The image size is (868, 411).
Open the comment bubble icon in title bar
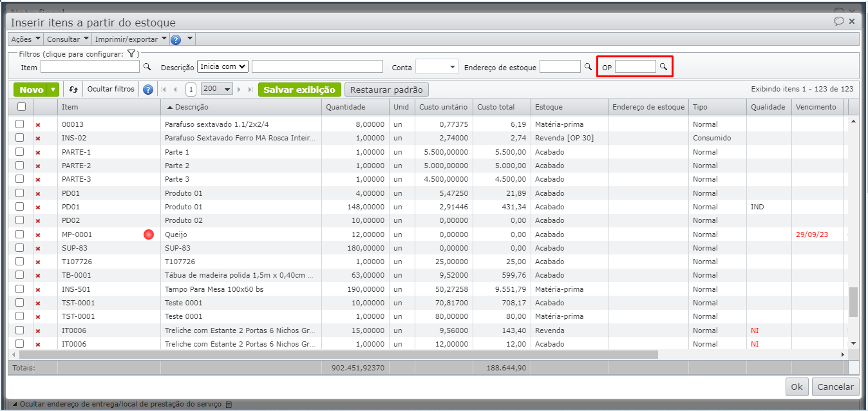[x=838, y=21]
